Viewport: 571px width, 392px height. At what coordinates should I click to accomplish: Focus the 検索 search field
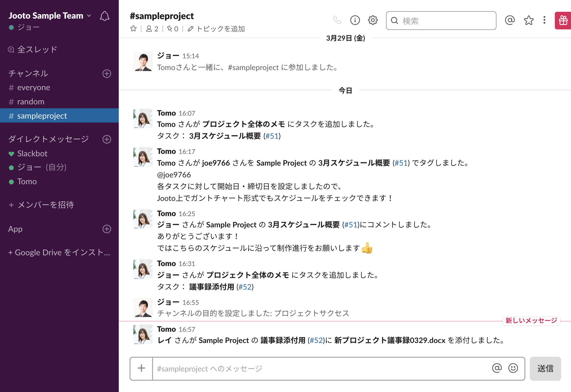pyautogui.click(x=441, y=21)
